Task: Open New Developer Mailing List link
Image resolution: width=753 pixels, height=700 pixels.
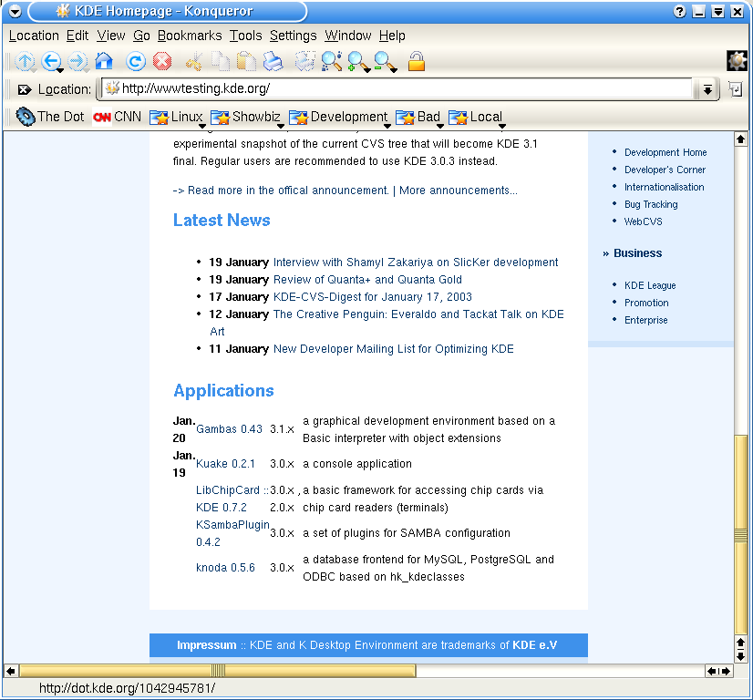Action: point(393,348)
